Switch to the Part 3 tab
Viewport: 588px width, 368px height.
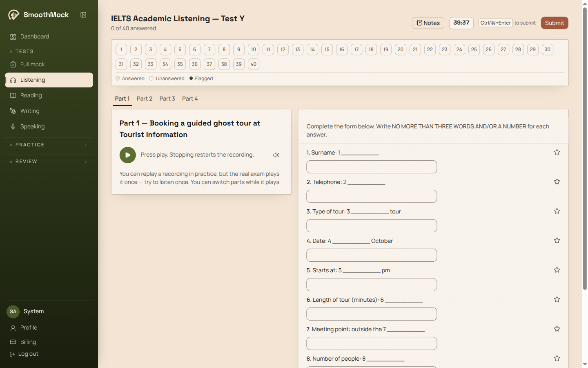[167, 99]
